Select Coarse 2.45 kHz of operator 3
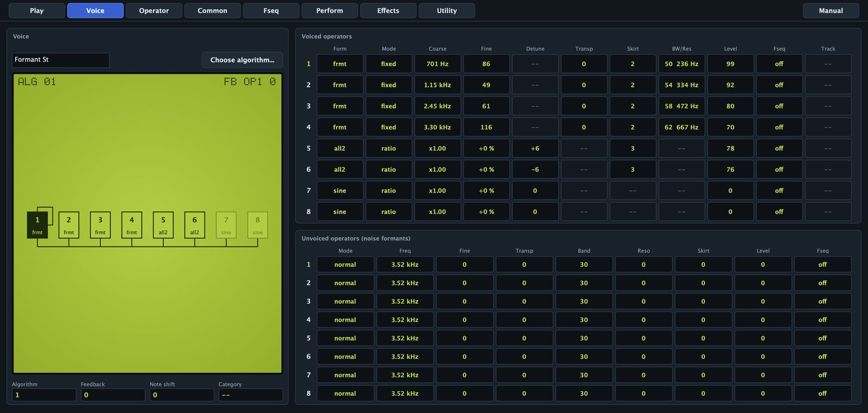The image size is (868, 413). click(437, 106)
